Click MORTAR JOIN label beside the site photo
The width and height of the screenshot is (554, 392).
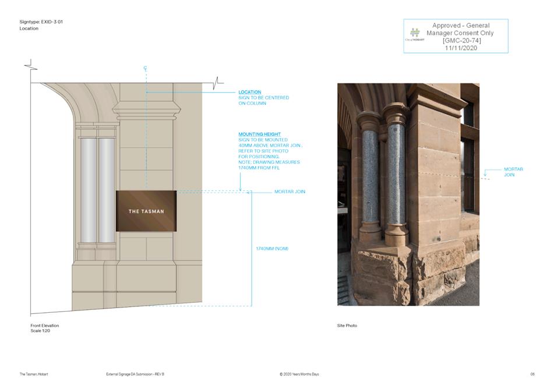513,172
